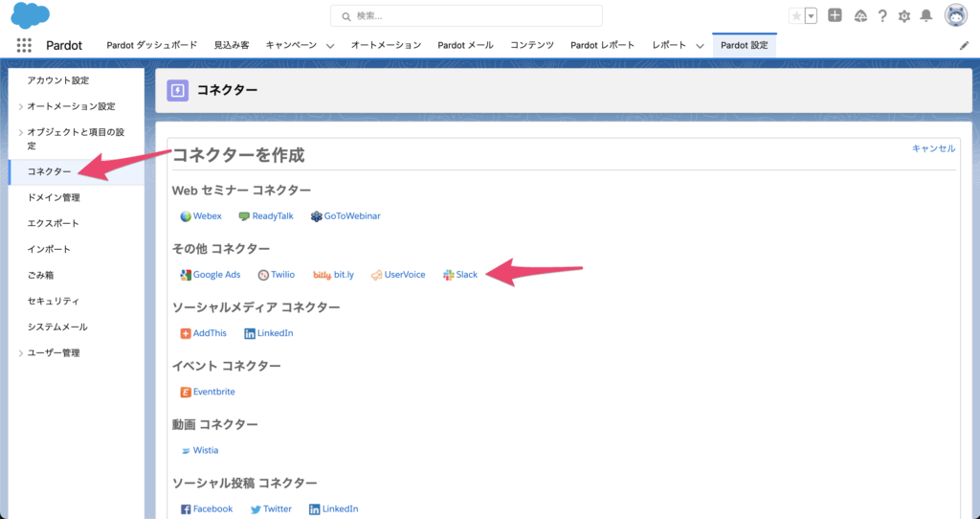Click the ReadyTalk speech bubble icon
The image size is (980, 519).
click(x=244, y=216)
